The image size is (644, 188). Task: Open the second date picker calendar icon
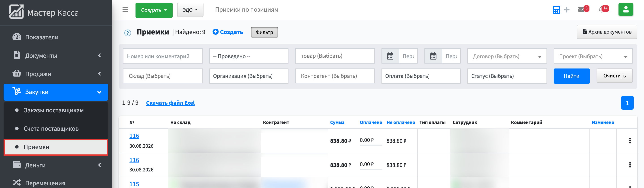[433, 56]
